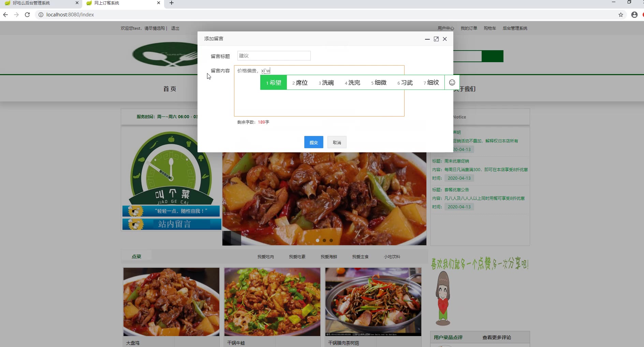The height and width of the screenshot is (347, 644).
Task: Open 我的订单 link
Action: click(469, 28)
